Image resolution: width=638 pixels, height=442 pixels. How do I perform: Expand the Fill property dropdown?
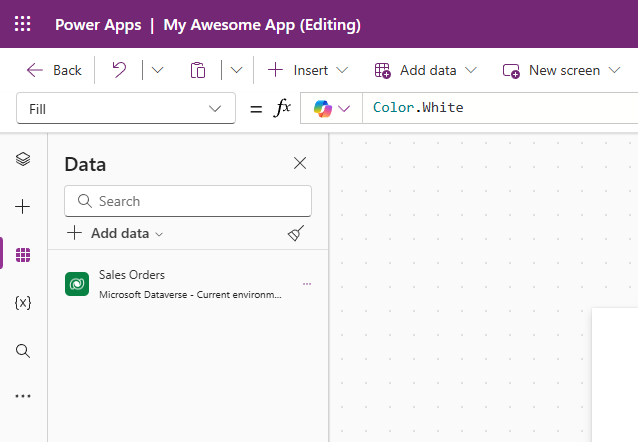click(126, 108)
